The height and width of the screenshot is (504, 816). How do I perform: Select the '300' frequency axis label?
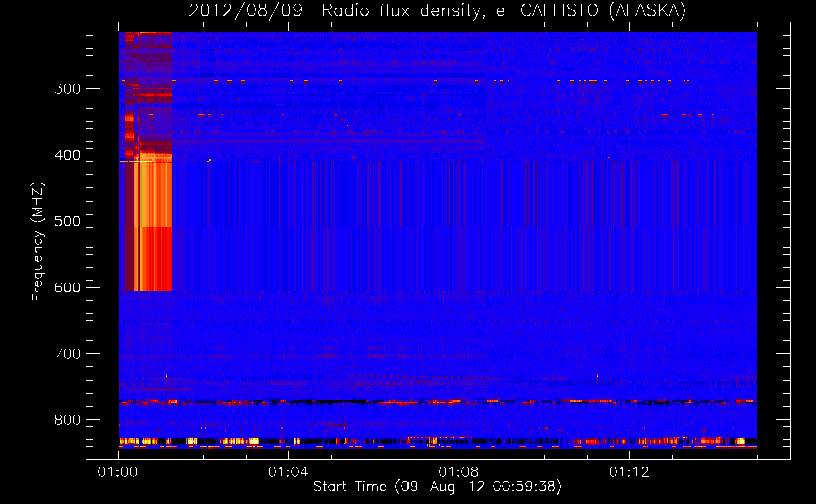68,89
